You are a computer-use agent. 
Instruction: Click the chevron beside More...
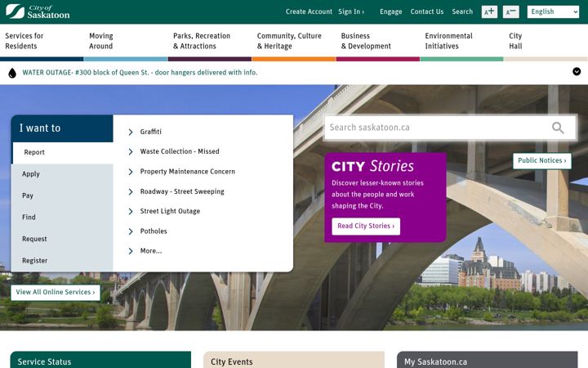(131, 251)
